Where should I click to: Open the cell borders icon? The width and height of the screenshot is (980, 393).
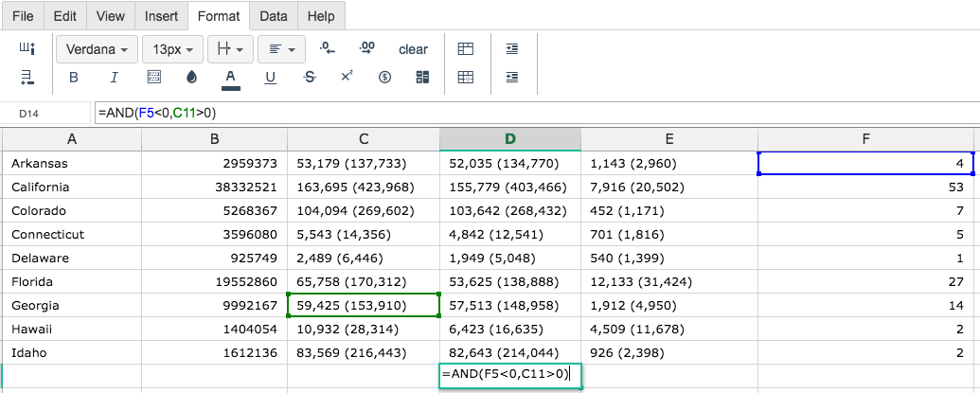(153, 78)
